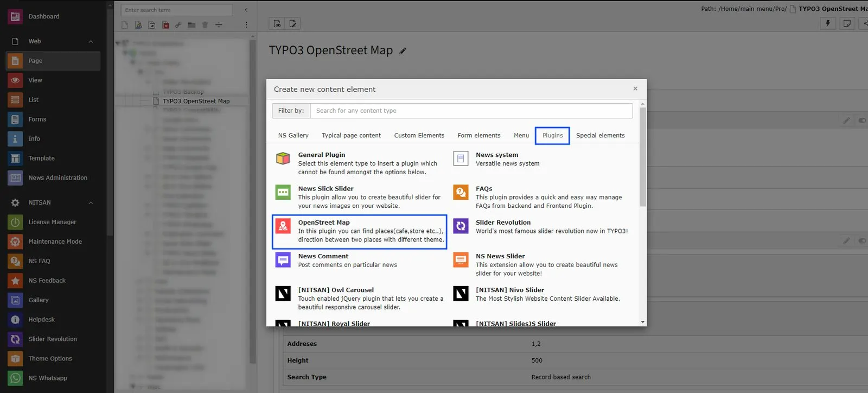Switch to the Form elements tab
Viewport: 868px width, 393px height.
pos(479,136)
